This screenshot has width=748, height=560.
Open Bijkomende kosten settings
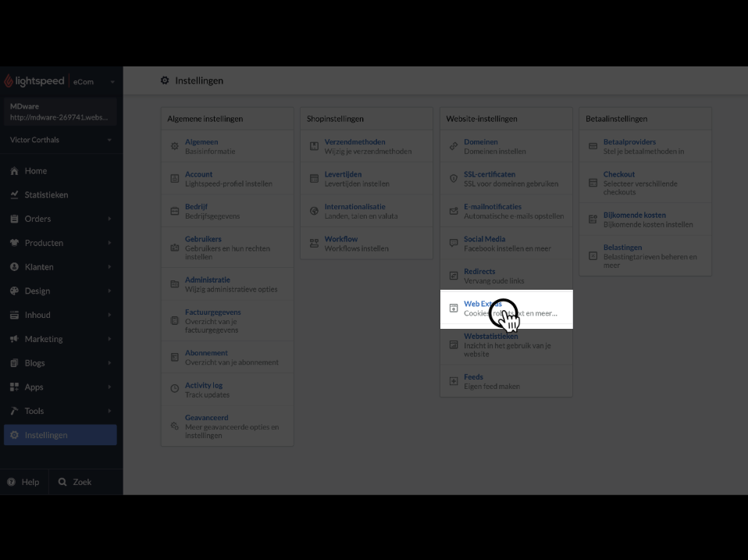click(635, 215)
